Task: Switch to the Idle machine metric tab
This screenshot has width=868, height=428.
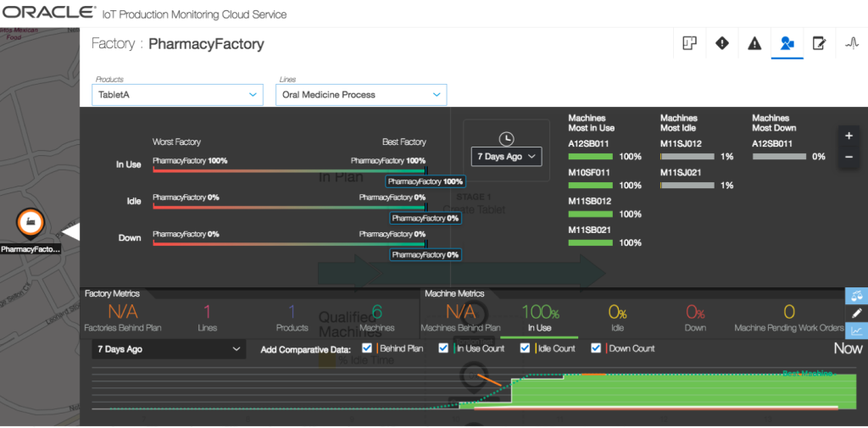Action: (x=617, y=318)
